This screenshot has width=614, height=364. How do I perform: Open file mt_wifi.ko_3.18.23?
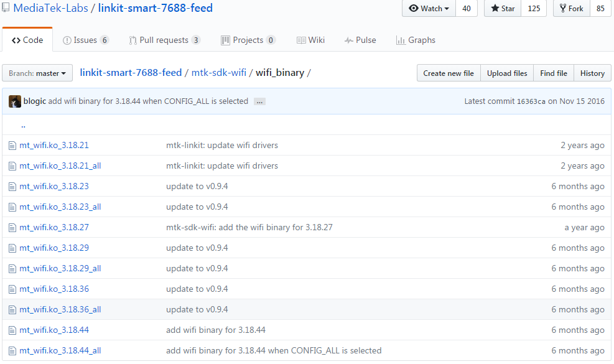(54, 187)
